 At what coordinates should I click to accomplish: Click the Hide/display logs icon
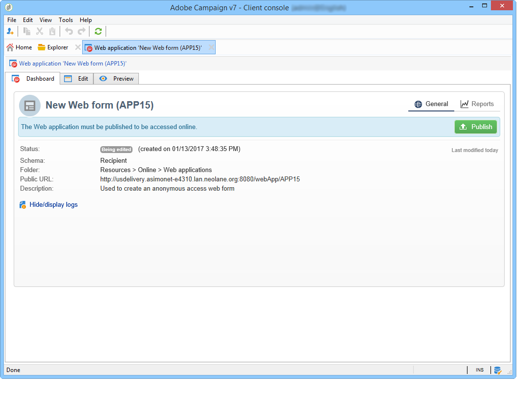click(22, 205)
